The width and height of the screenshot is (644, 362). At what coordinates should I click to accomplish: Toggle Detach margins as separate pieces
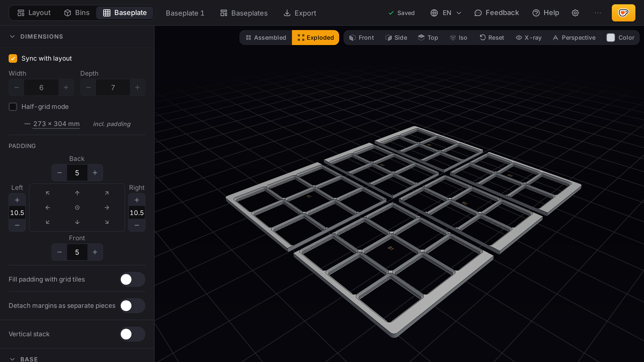(133, 306)
